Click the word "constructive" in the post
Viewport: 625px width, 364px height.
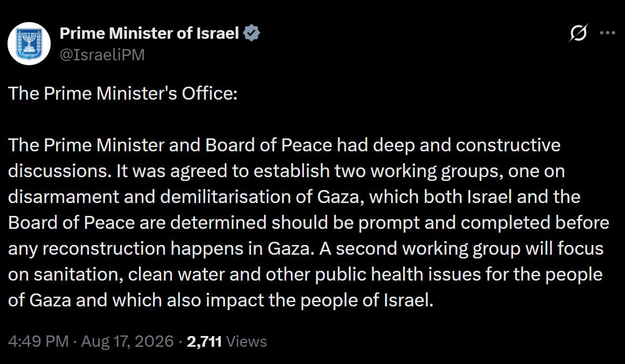tap(508, 145)
